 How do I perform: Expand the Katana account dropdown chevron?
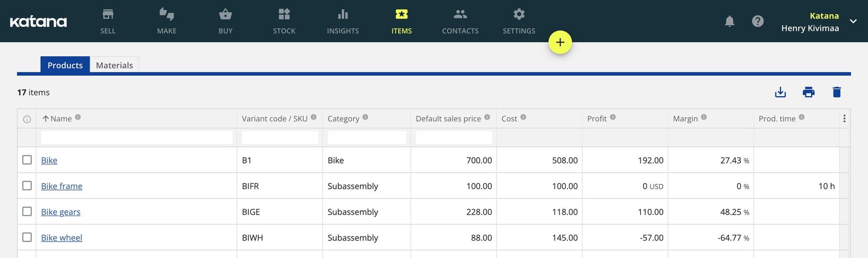853,21
